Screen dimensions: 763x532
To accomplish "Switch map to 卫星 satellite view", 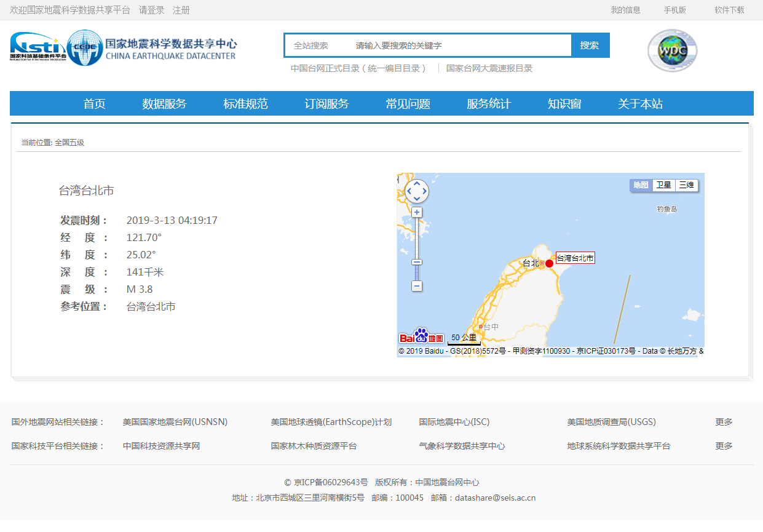I will (x=665, y=185).
